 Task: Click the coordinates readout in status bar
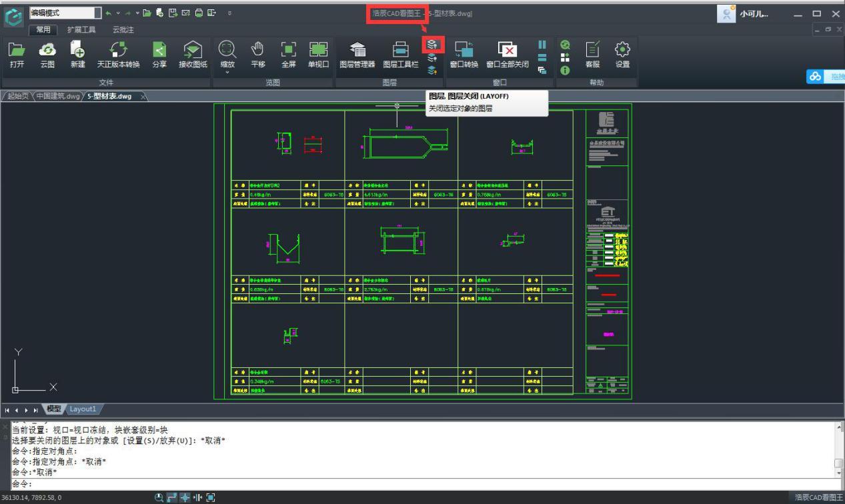31,497
